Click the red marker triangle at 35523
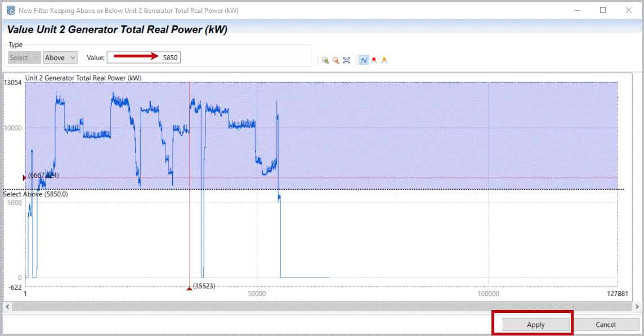 (x=189, y=288)
